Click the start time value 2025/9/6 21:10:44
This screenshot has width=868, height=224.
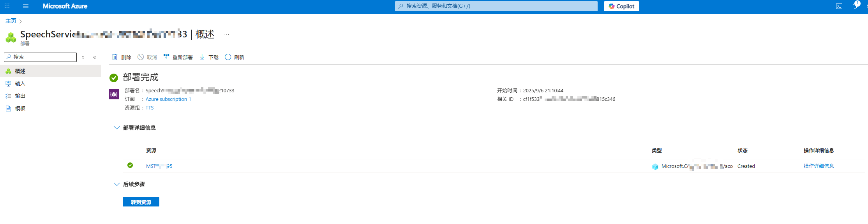click(543, 91)
